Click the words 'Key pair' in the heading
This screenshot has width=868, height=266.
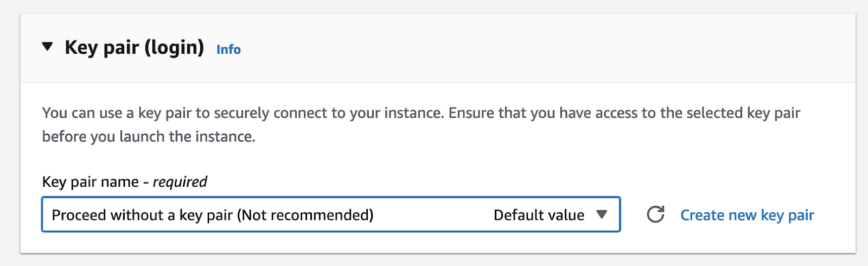[x=101, y=48]
